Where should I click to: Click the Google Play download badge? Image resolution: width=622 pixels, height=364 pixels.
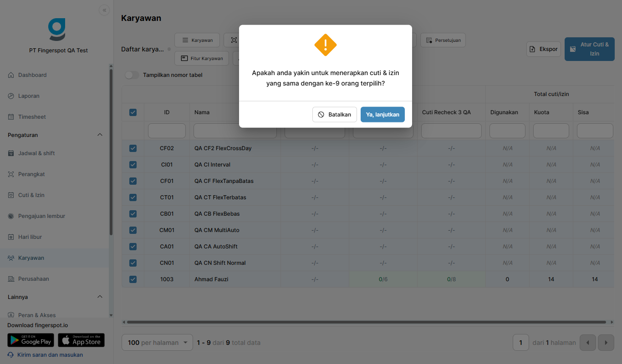pos(31,340)
